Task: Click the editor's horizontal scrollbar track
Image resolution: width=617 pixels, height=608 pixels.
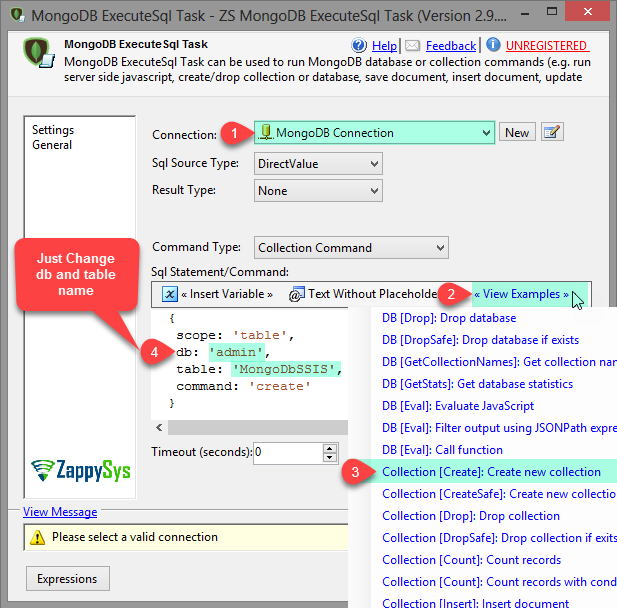Action: coord(258,427)
